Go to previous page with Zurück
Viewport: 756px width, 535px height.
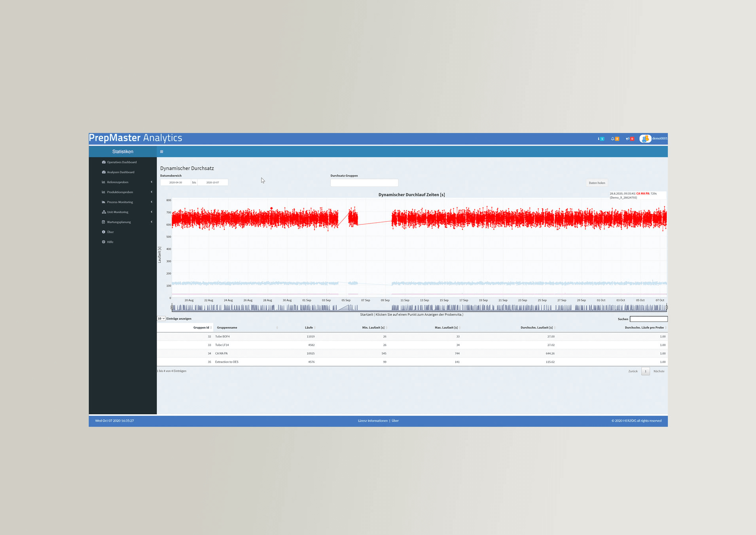pos(633,371)
